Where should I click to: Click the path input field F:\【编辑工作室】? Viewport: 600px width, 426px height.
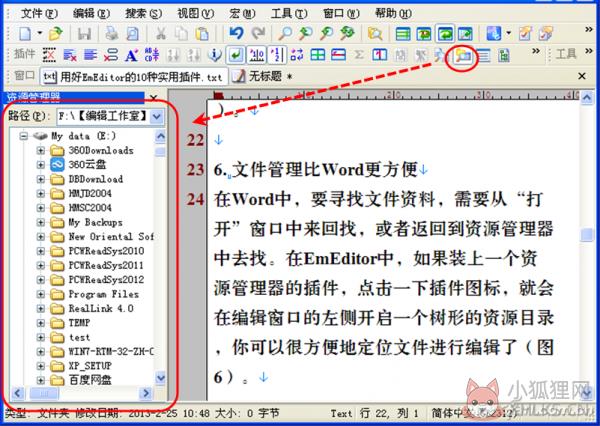tap(104, 116)
